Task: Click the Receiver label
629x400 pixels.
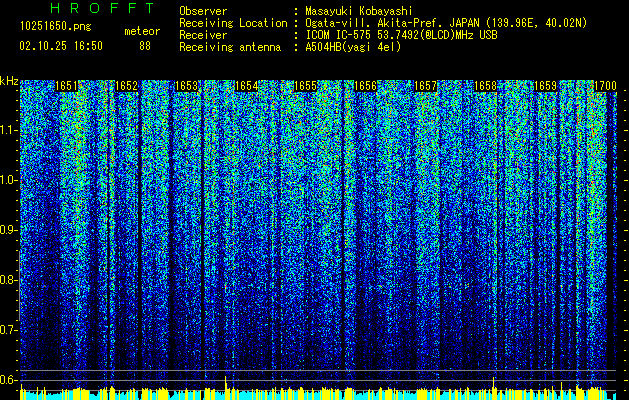Action: pos(203,35)
